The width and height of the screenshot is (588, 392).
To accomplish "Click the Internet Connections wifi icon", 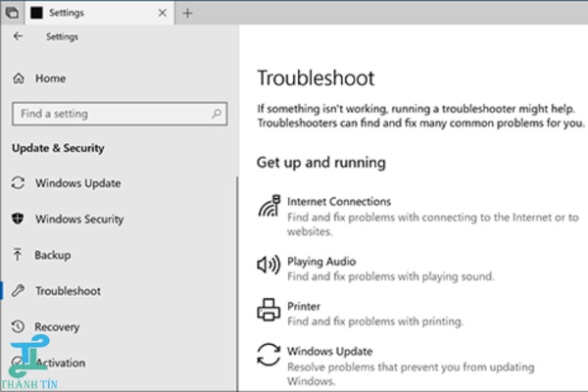I will point(269,206).
